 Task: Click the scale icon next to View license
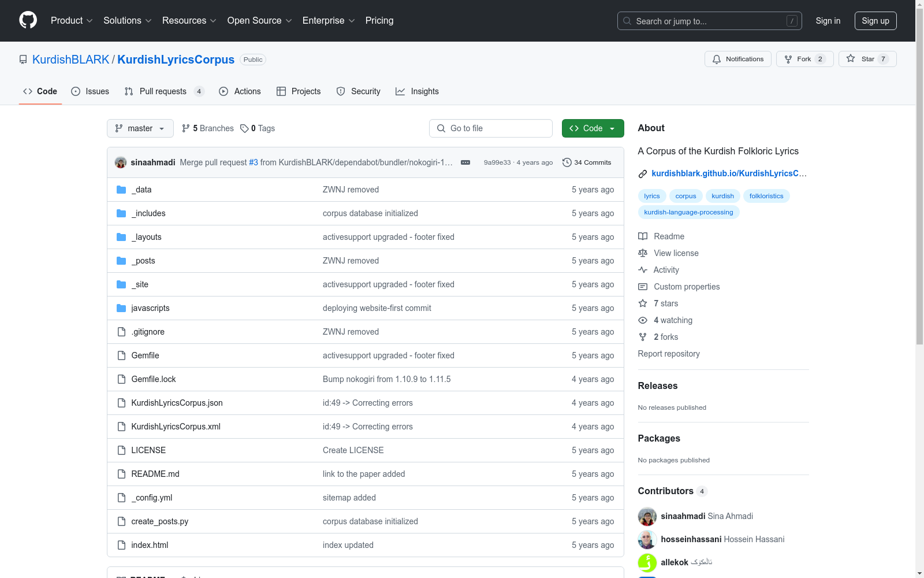[x=643, y=253]
